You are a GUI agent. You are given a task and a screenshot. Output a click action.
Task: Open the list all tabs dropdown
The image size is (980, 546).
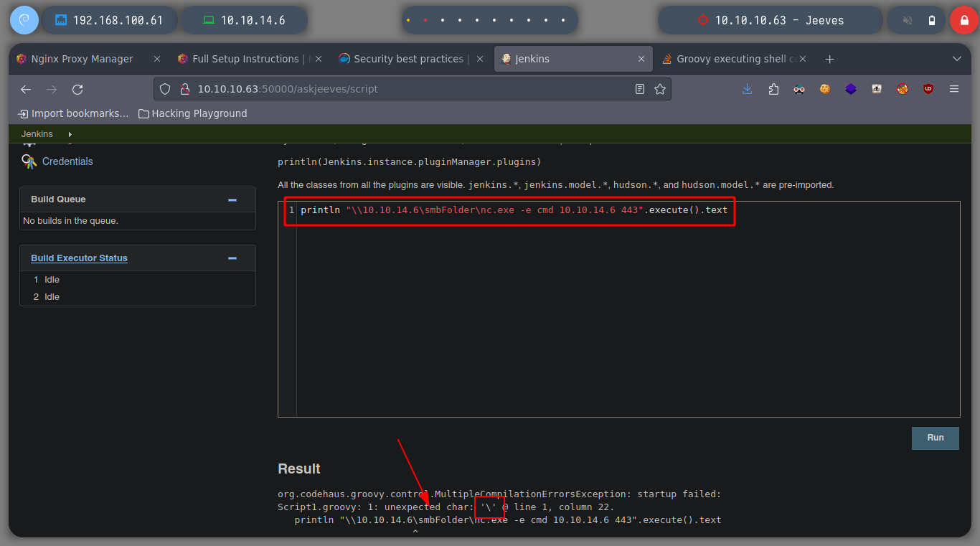[x=956, y=59]
